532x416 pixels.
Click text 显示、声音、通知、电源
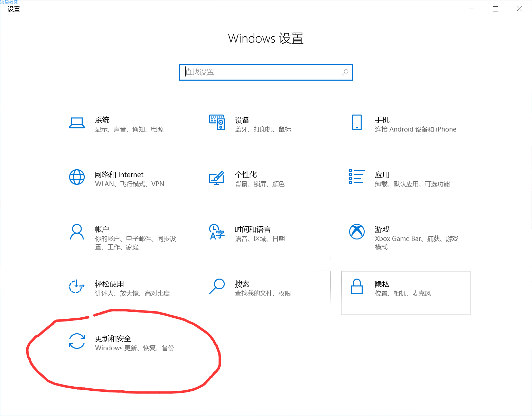tap(129, 129)
